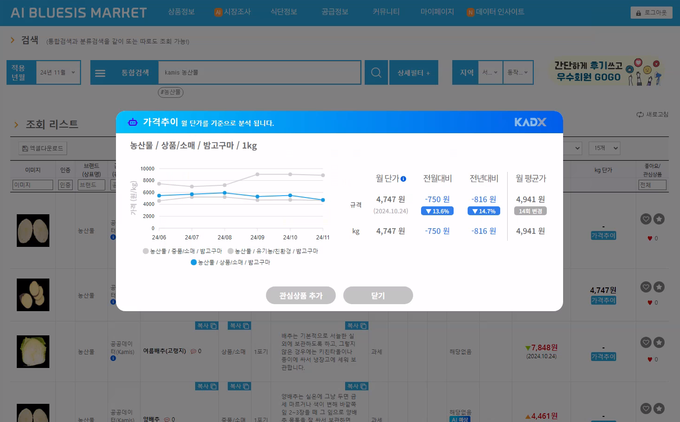
Task: Click the info icon in 여름배추 brand cell
Action: click(113, 358)
